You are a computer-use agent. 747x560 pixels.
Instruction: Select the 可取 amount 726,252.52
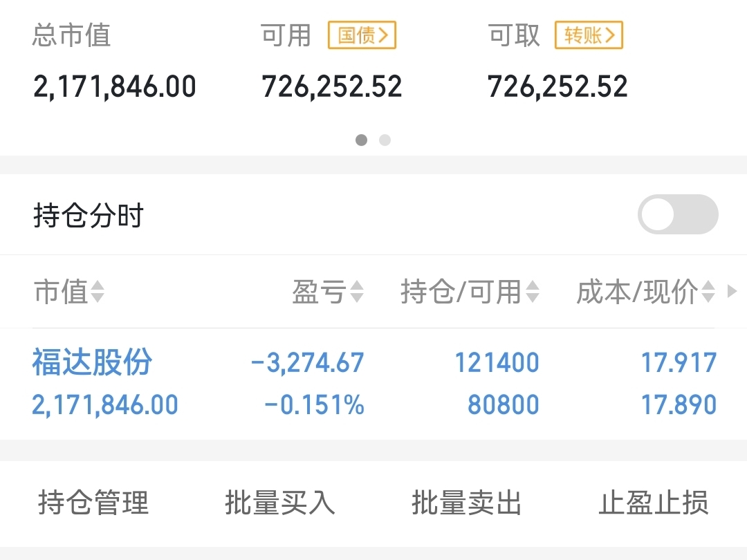pyautogui.click(x=557, y=86)
